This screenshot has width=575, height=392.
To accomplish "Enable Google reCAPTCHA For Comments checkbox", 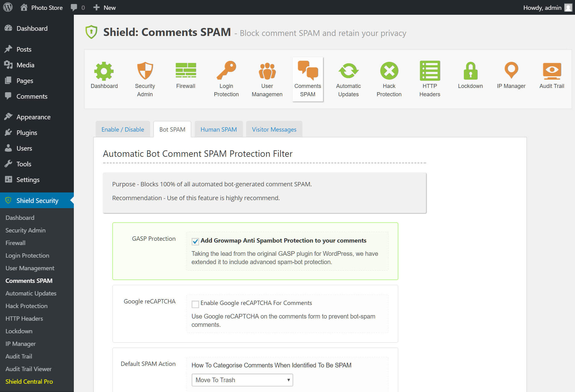I will point(195,304).
